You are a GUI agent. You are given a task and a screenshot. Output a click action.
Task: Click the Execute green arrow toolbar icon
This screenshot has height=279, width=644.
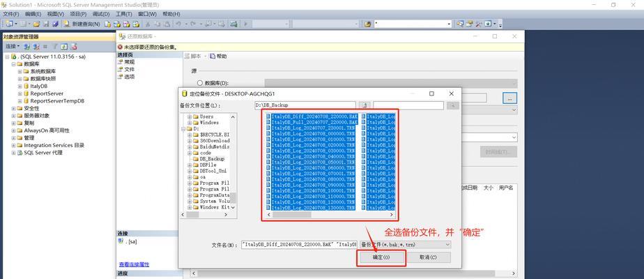(245, 24)
